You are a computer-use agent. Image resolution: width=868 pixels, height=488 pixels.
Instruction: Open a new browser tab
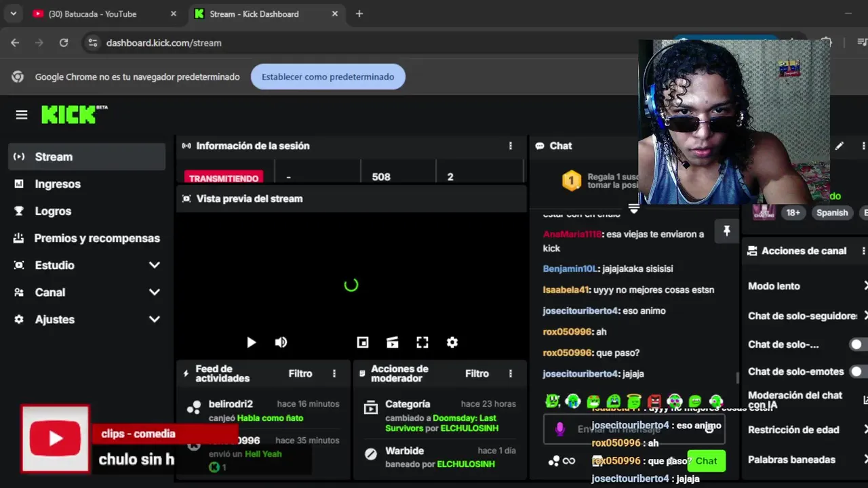tap(359, 14)
